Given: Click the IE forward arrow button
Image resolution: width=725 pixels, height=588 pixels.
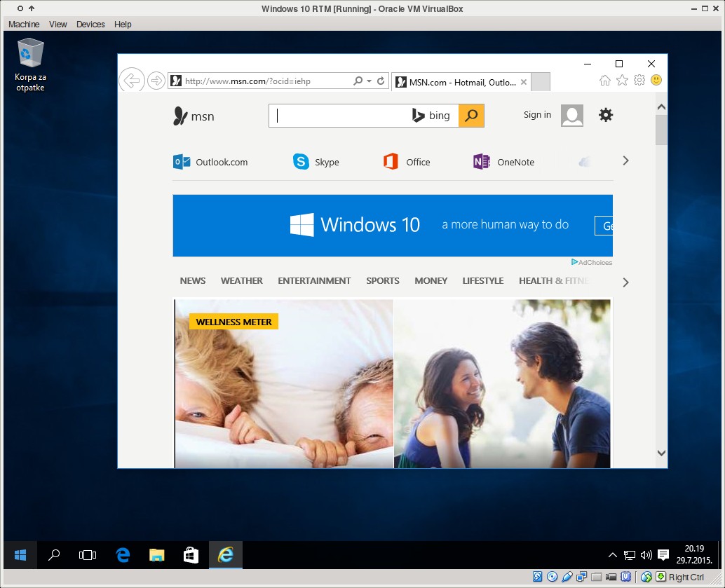Looking at the screenshot, I should (156, 81).
